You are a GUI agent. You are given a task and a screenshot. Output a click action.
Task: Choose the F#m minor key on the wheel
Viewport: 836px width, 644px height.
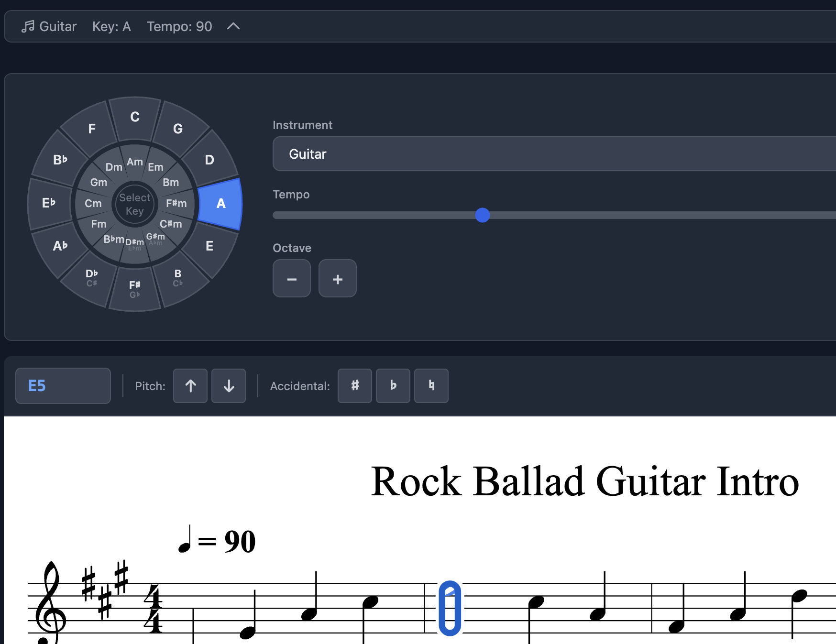coord(176,203)
